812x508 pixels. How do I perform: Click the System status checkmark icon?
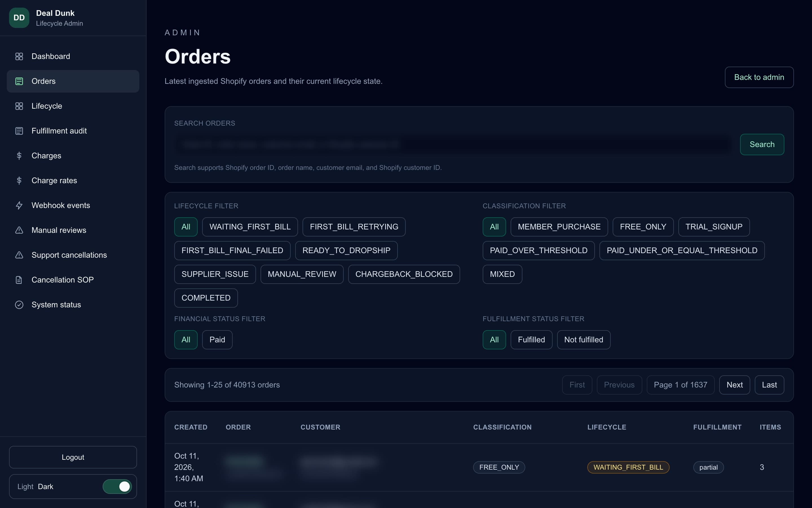pos(19,305)
